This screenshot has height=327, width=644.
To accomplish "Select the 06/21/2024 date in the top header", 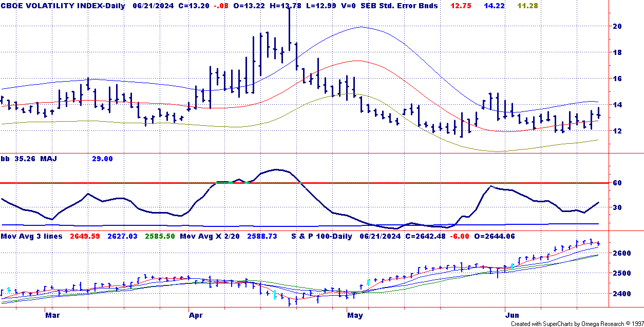I will pos(154,6).
